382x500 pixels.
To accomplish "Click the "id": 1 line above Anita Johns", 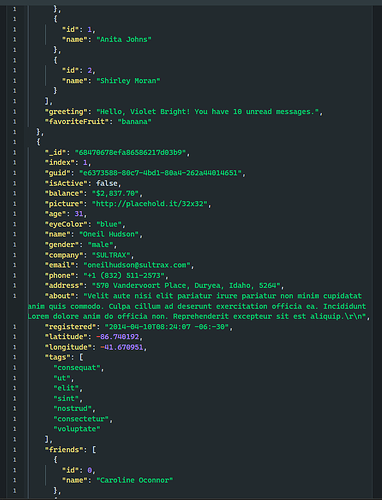I will tap(79, 29).
